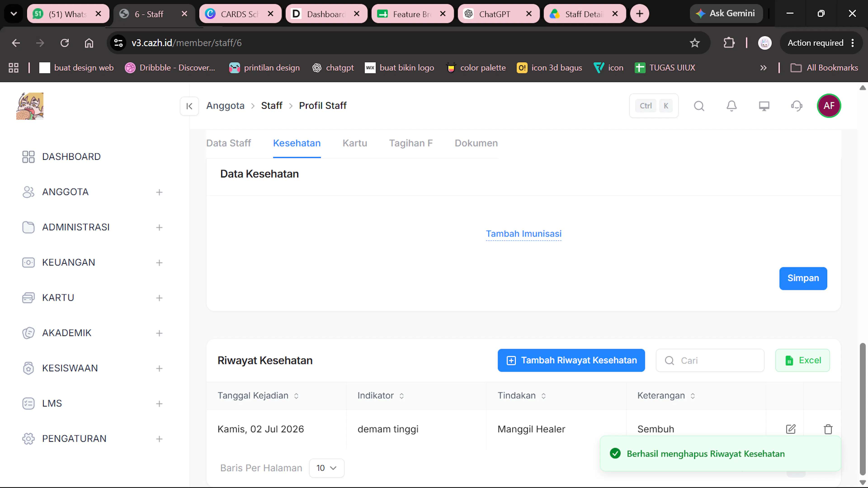The height and width of the screenshot is (488, 868).
Task: Navigate back in the browser
Action: [16, 43]
